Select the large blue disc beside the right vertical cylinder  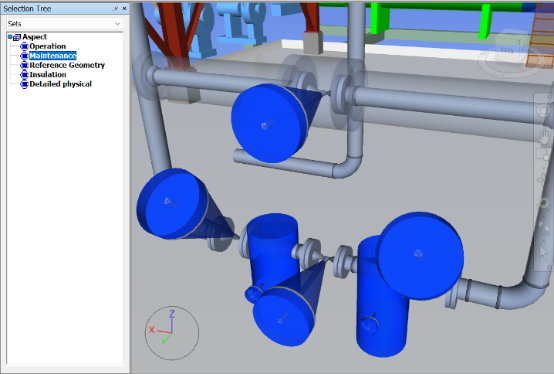click(420, 256)
